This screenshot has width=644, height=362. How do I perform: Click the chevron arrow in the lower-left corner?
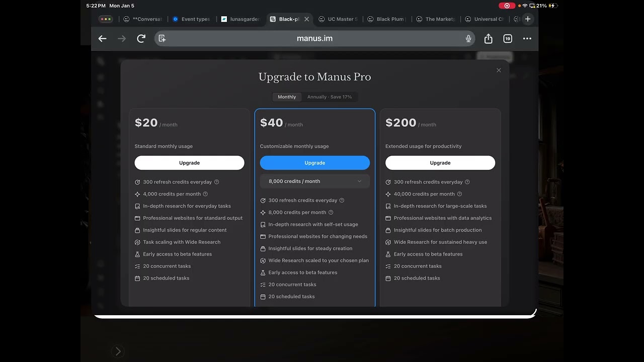118,351
